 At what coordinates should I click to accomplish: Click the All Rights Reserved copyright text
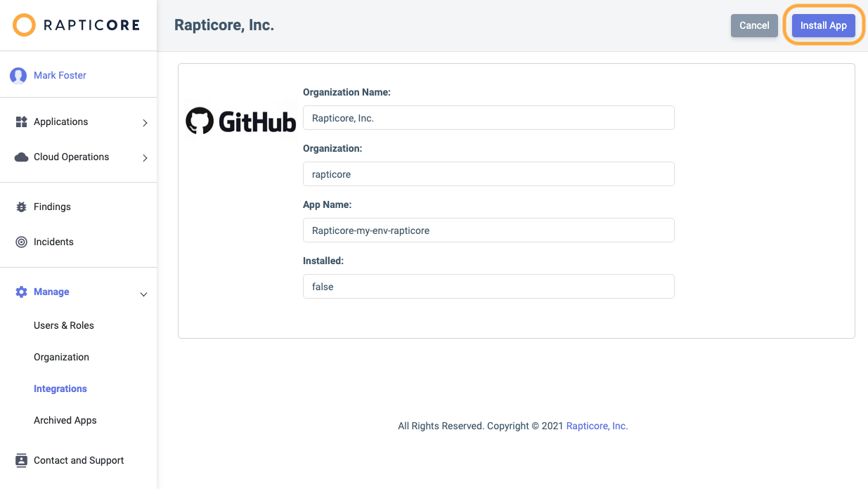(x=481, y=426)
